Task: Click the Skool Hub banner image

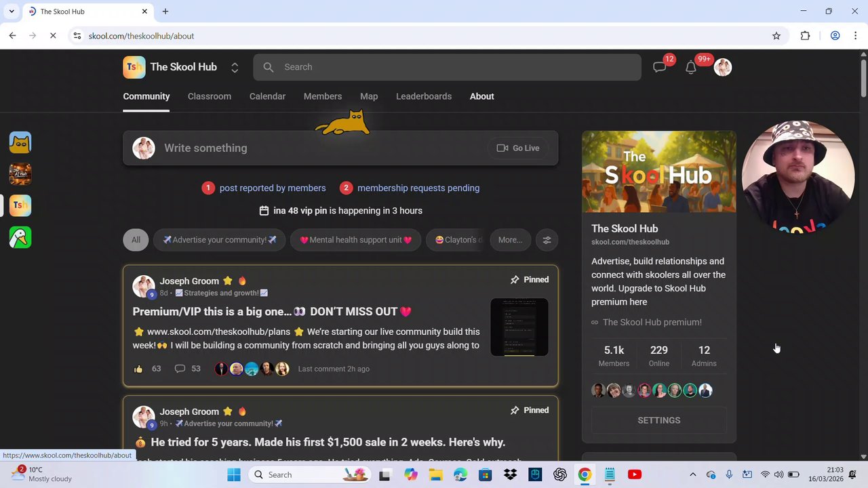Action: (x=659, y=172)
